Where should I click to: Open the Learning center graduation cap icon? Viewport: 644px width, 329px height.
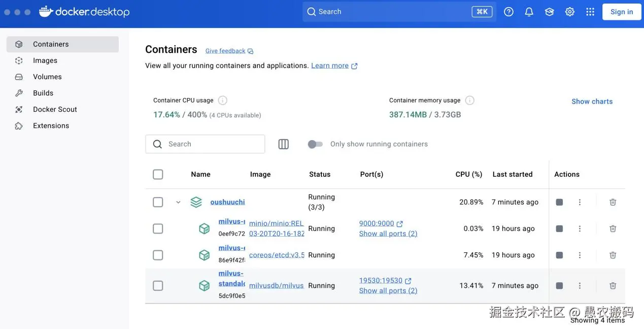[x=550, y=12]
